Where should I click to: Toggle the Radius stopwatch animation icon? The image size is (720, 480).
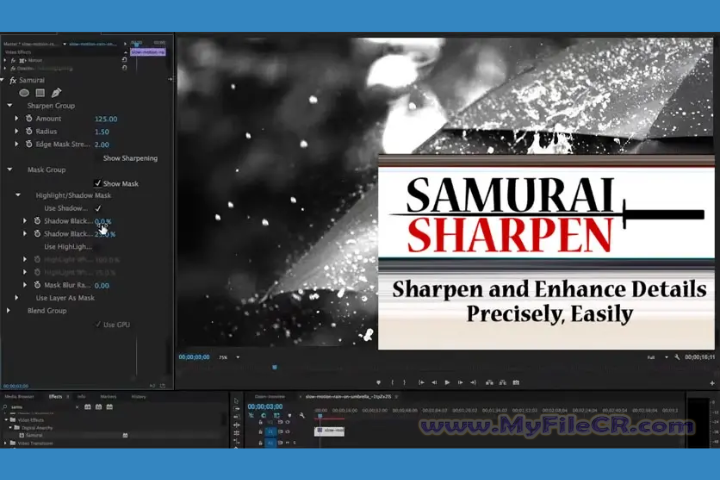point(27,132)
